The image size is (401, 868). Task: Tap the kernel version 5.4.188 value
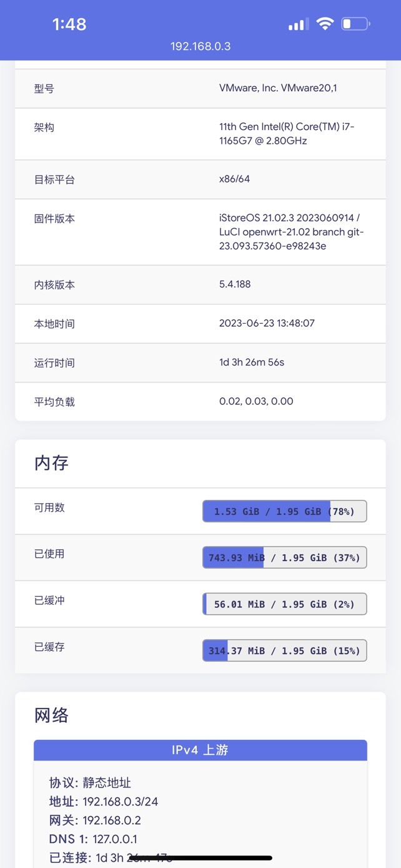pos(235,284)
